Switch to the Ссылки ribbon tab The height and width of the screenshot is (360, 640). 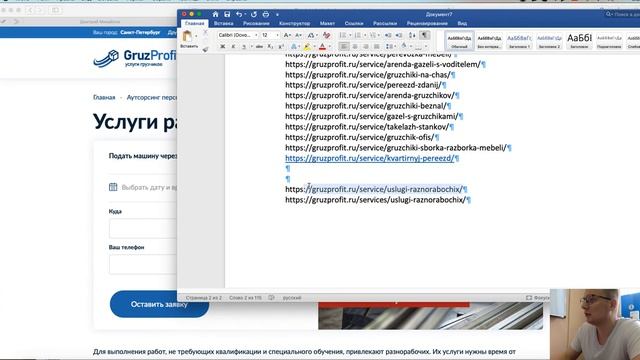point(353,24)
